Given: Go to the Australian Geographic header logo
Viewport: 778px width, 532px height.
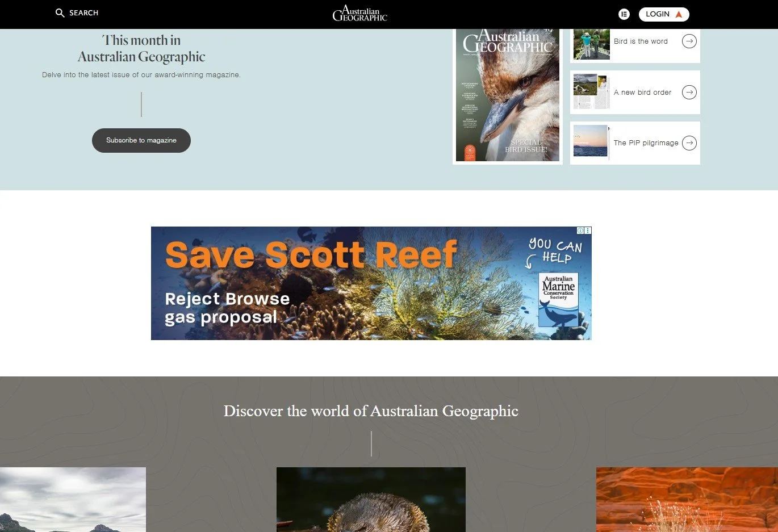Looking at the screenshot, I should (x=360, y=13).
